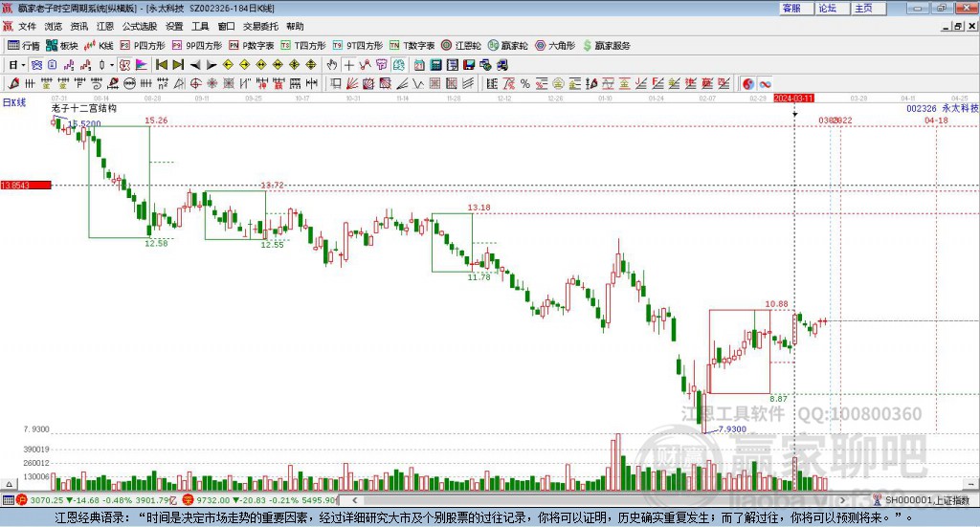980x527 pixels.
Task: Open the T数字表 tool
Action: click(x=412, y=46)
